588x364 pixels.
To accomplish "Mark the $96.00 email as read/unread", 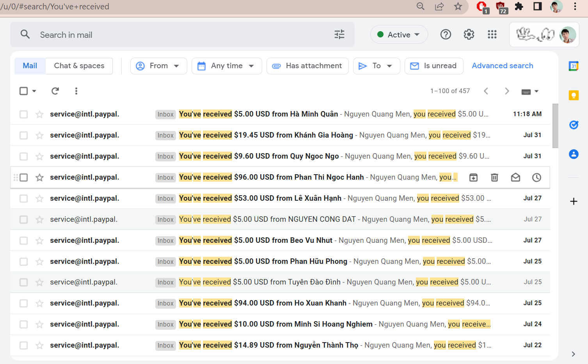I will pyautogui.click(x=515, y=177).
